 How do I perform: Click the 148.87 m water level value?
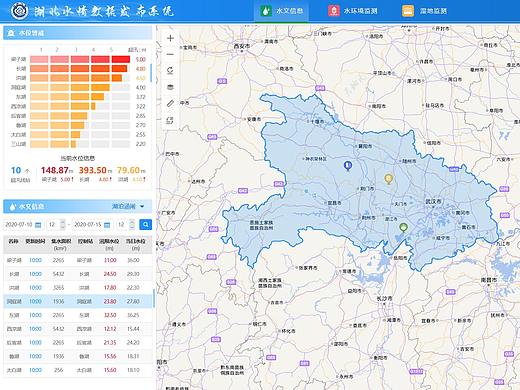coord(57,170)
